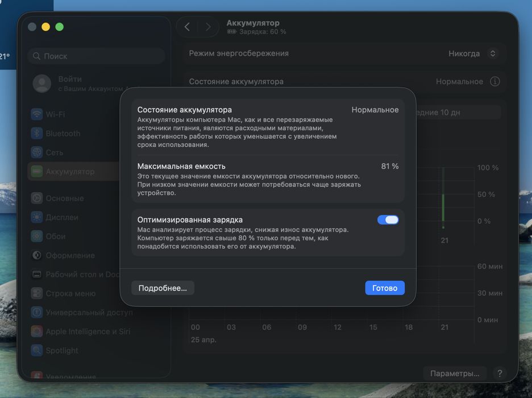Click the search magnifier icon
The width and height of the screenshot is (532, 398).
coord(36,56)
